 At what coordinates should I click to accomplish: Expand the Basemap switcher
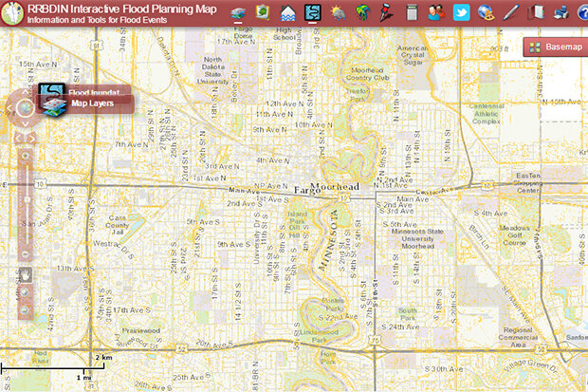click(554, 47)
